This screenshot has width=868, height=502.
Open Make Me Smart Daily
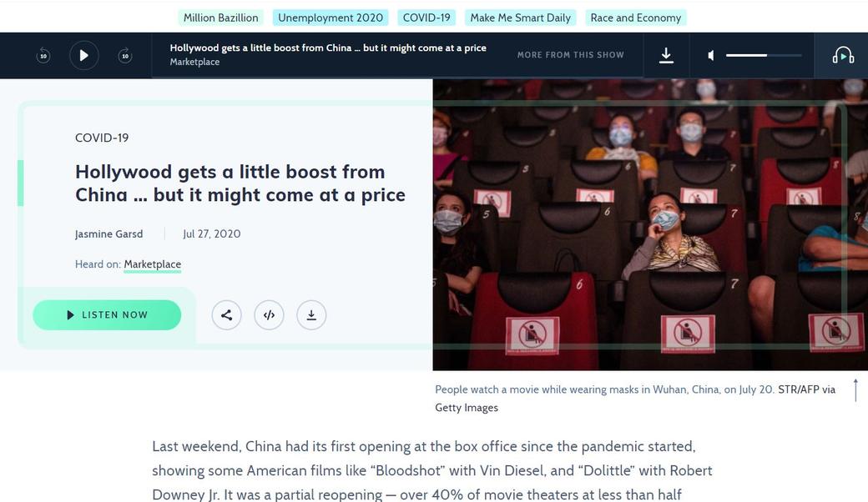coord(520,18)
